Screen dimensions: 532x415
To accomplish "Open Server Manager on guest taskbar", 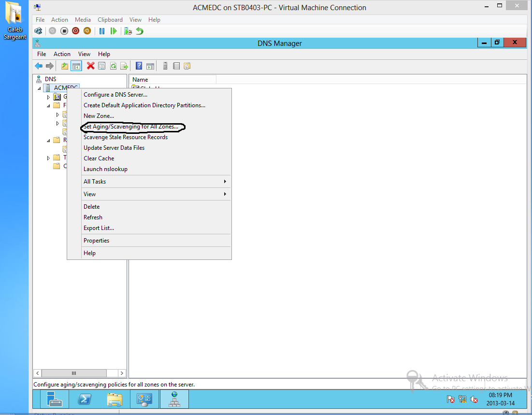I will tap(54, 399).
